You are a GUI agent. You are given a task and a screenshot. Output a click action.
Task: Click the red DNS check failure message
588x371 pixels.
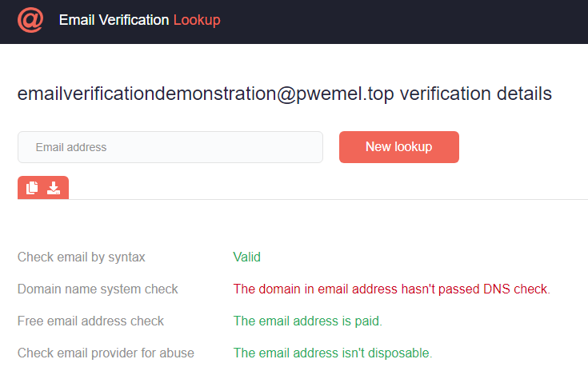coord(392,289)
